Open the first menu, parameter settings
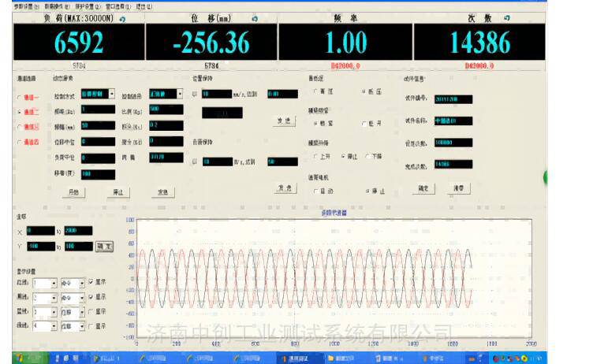 pyautogui.click(x=27, y=6)
